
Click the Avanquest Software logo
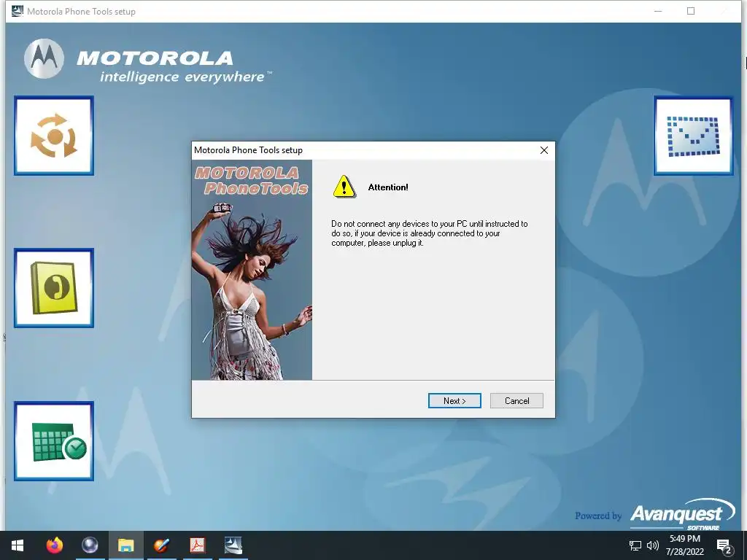tap(682, 514)
